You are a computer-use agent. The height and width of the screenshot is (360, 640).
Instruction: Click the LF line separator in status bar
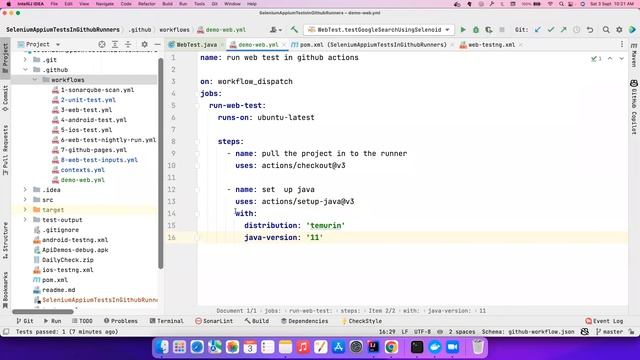404,332
